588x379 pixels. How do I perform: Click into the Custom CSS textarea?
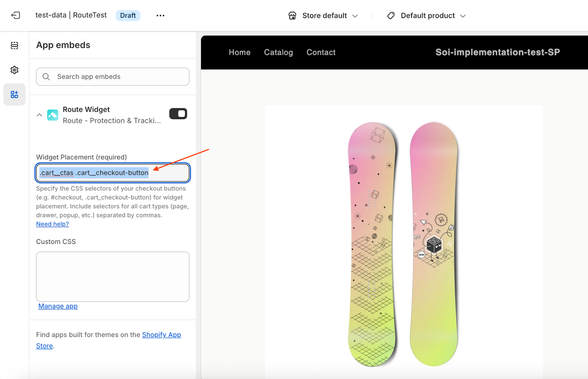tap(112, 276)
